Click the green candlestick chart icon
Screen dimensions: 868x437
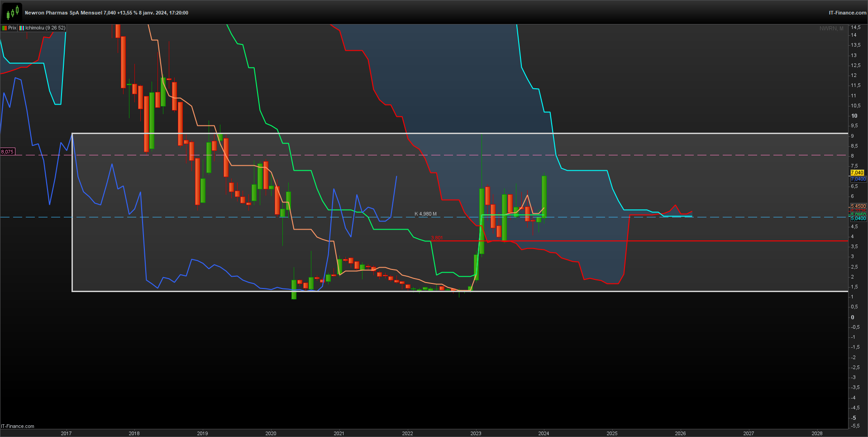pyautogui.click(x=12, y=12)
